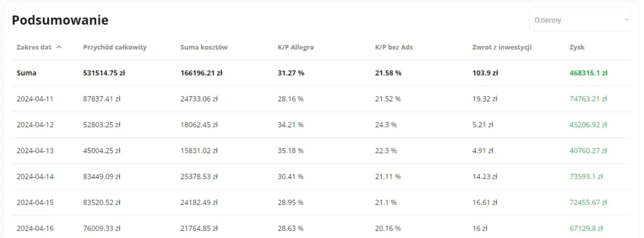Click the Zwrot z inwestycji header
The height and width of the screenshot is (238, 644).
point(502,47)
